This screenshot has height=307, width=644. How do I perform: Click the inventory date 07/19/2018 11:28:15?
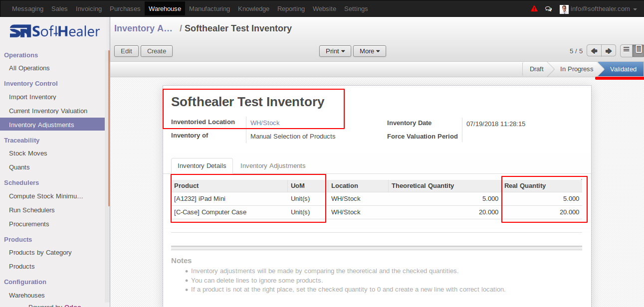[496, 124]
